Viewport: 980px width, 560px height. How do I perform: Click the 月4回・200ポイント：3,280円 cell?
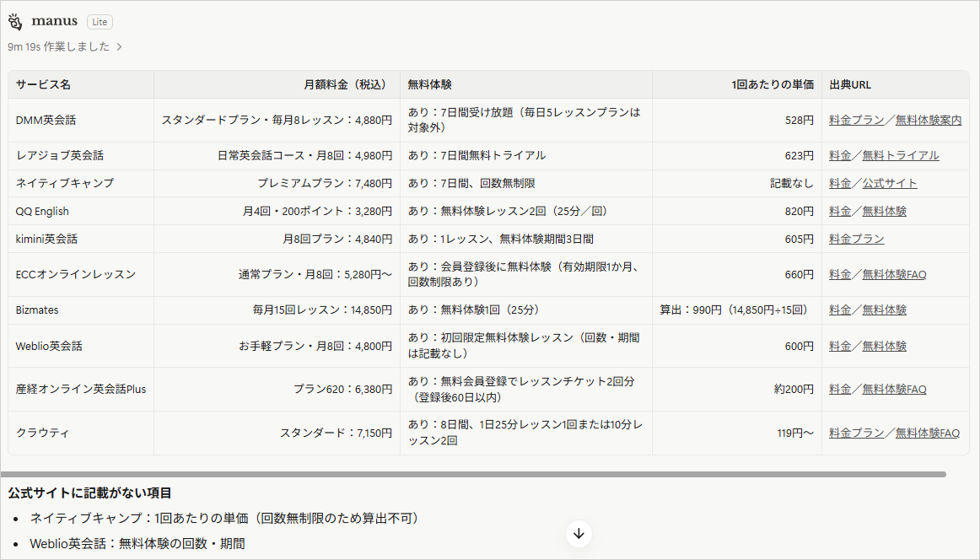(x=277, y=211)
